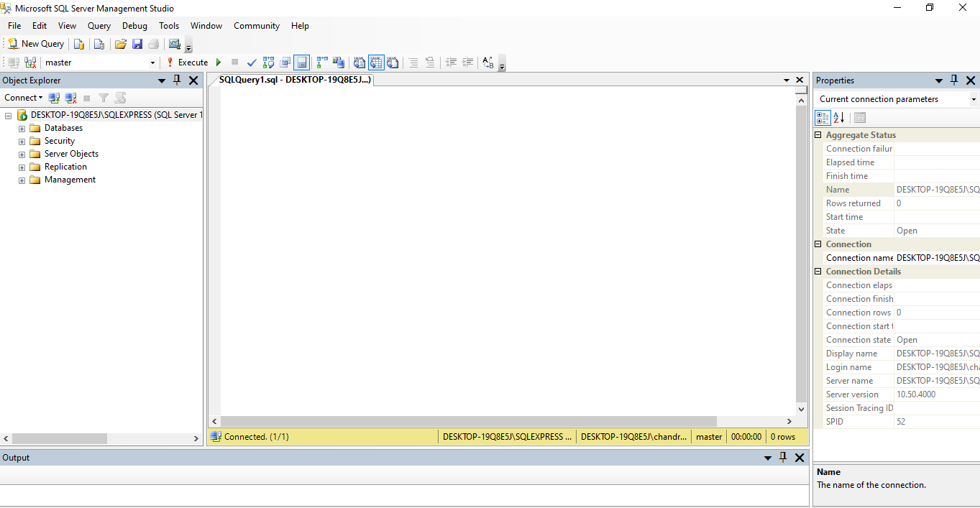This screenshot has height=508, width=980.
Task: Select the Management folder in Object Explorer
Action: (x=68, y=179)
